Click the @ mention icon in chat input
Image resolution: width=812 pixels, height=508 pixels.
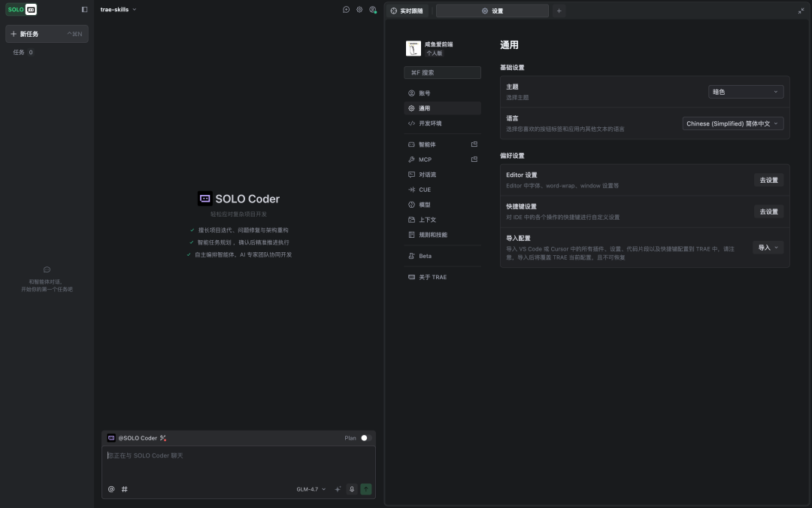(111, 489)
